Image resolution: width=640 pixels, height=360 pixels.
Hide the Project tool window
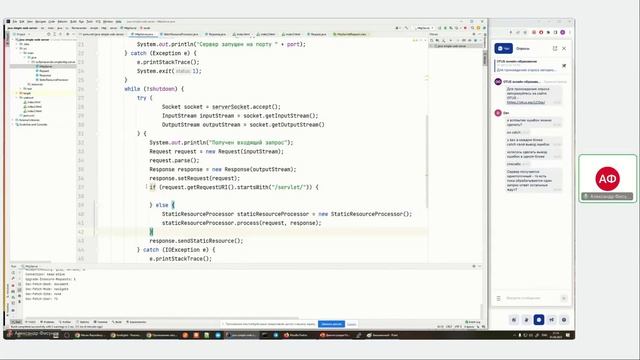[73, 34]
